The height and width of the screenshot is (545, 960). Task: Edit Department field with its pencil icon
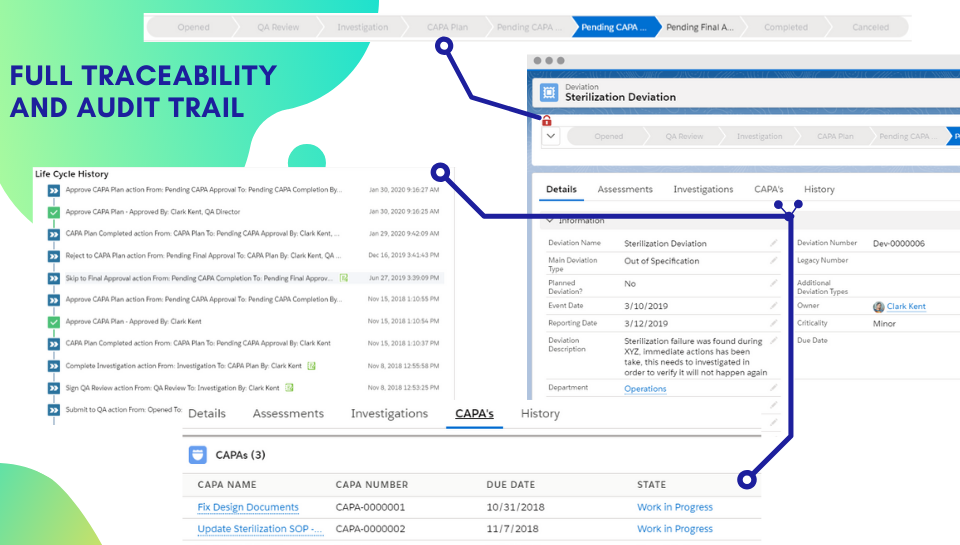tap(774, 388)
